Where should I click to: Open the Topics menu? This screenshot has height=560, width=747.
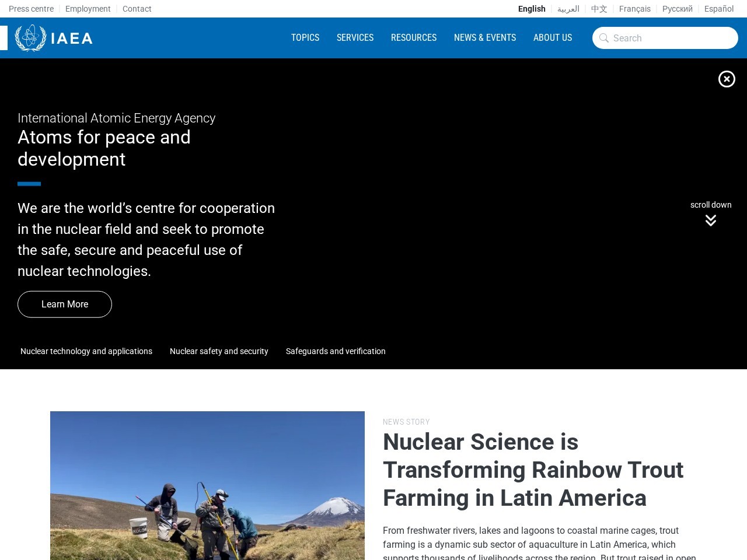point(305,37)
